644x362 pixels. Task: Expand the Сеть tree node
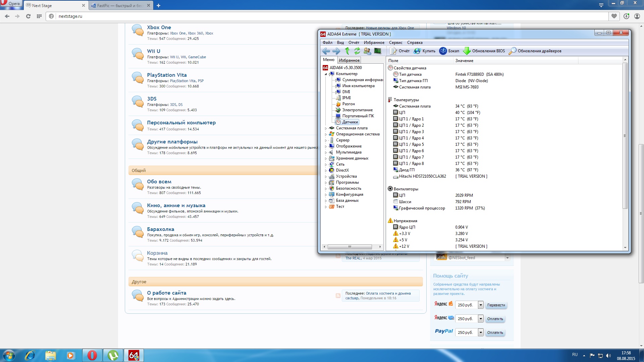click(x=326, y=165)
